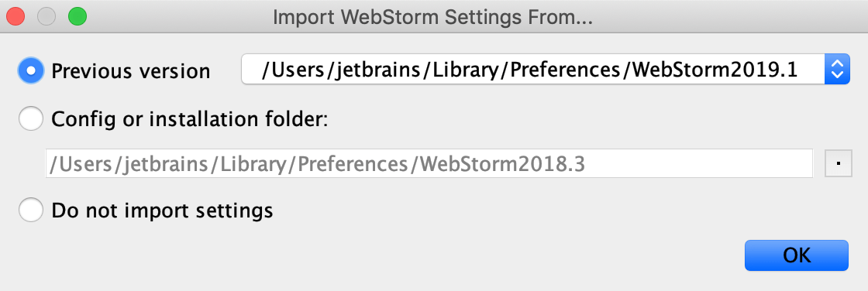
Task: Click the 'Import WebStorm Settings From...' title bar
Action: [433, 17]
